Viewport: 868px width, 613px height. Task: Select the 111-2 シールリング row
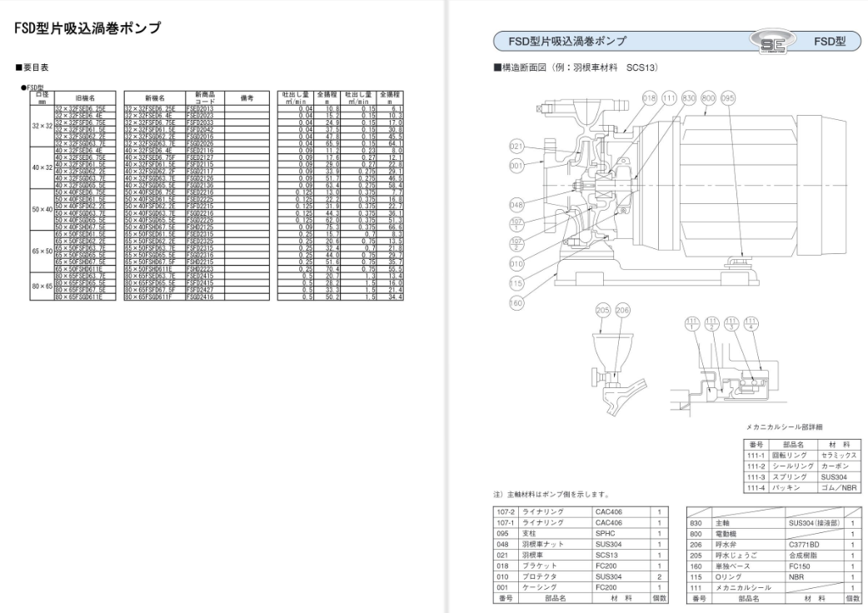pos(802,466)
